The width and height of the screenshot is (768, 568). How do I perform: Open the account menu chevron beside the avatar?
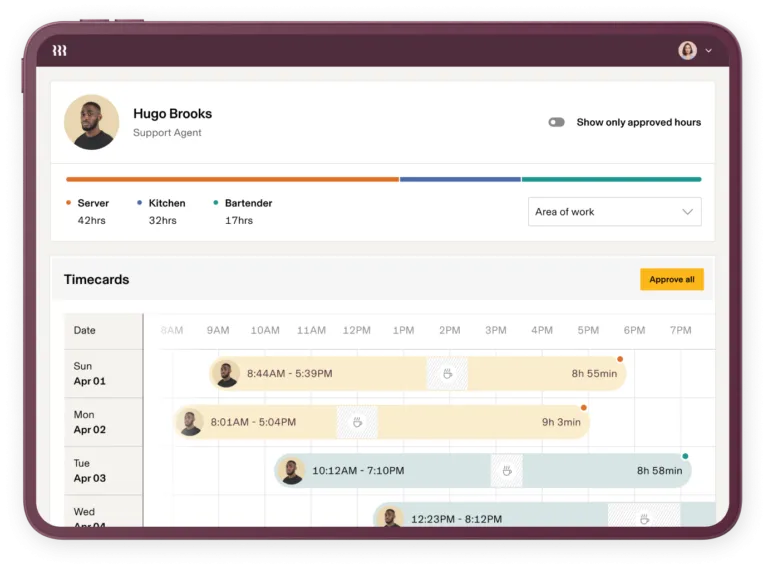709,50
